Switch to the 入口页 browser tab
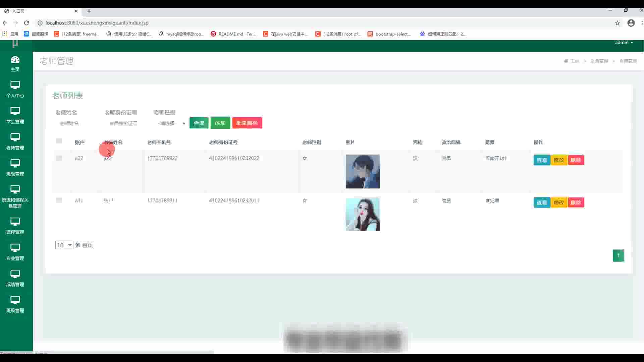 (40, 11)
